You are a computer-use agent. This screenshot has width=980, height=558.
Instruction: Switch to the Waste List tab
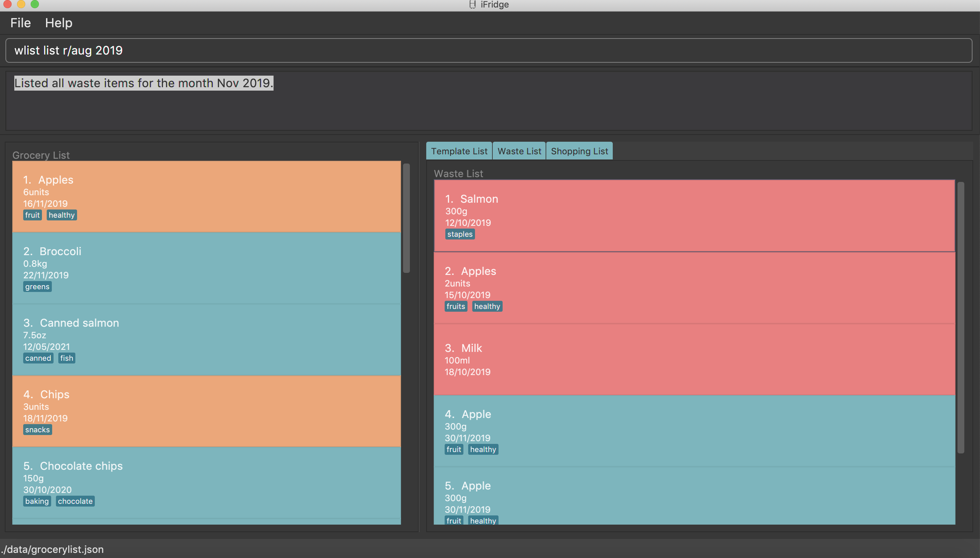coord(519,151)
